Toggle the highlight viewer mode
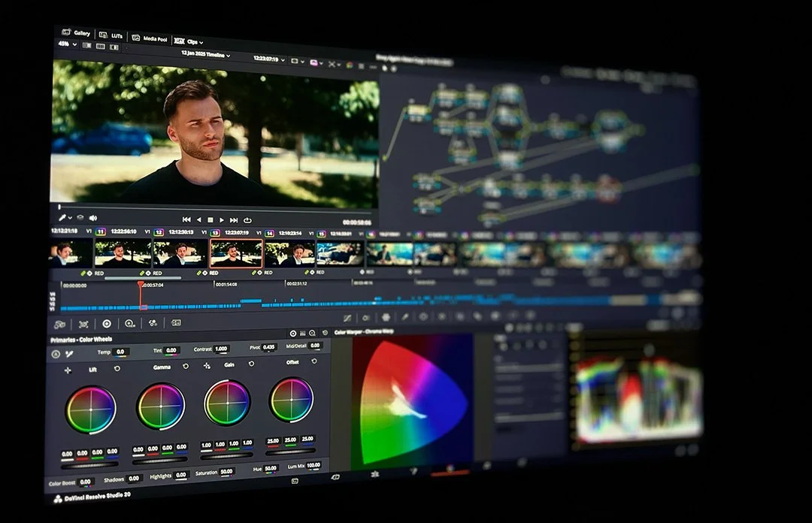Screen dimensions: 812x523 pyautogui.click(x=114, y=47)
